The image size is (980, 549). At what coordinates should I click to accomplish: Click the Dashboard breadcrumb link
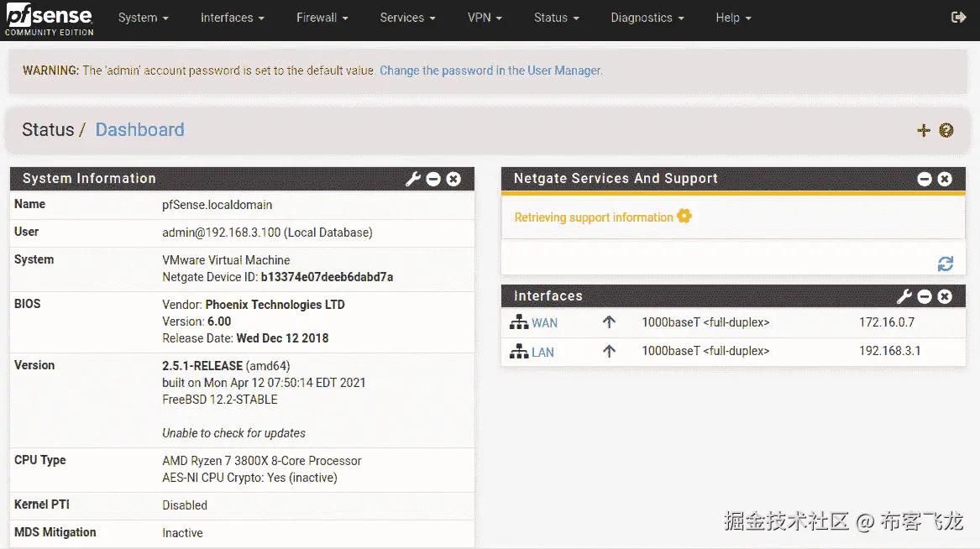139,129
